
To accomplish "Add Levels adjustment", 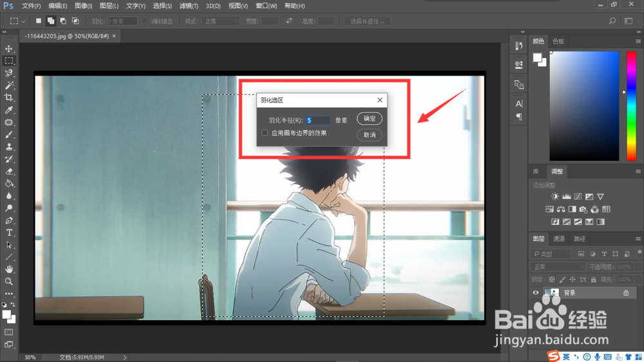I will click(x=566, y=196).
